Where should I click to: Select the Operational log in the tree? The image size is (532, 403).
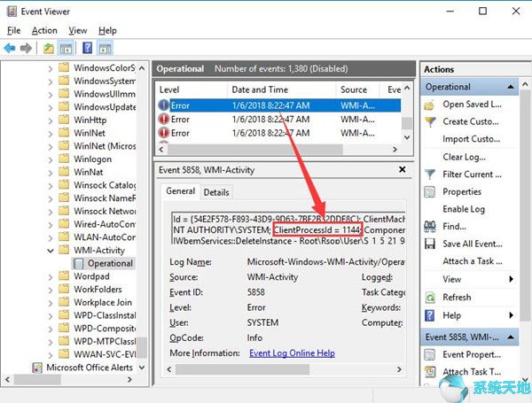pos(110,263)
